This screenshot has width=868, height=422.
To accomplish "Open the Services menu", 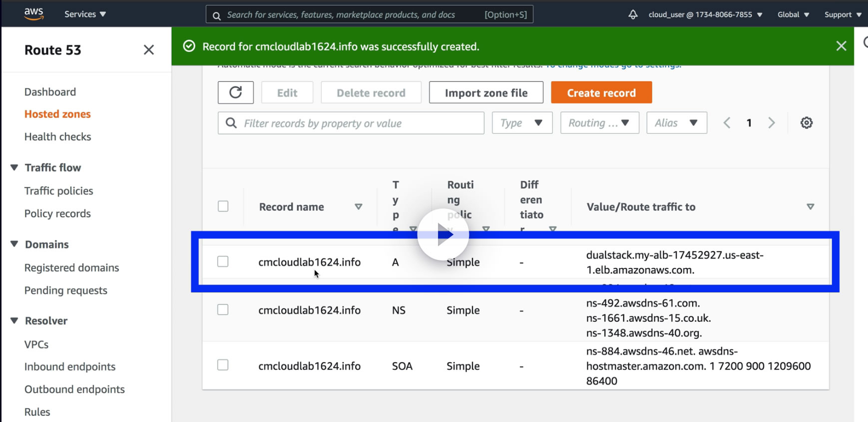I will tap(85, 14).
